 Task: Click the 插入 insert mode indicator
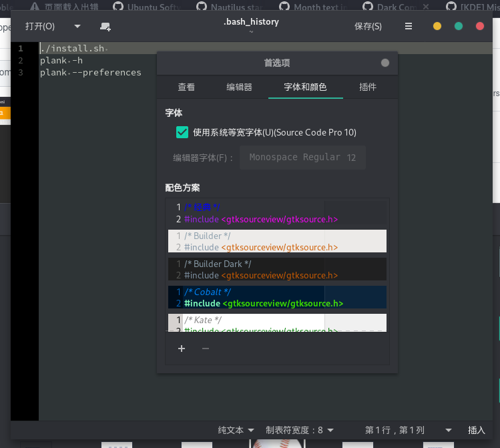point(477,430)
